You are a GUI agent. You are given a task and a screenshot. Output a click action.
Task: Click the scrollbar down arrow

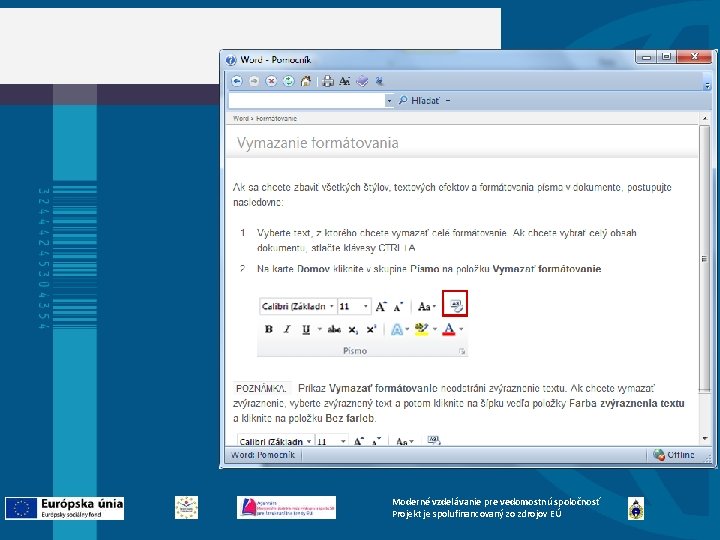(x=705, y=439)
